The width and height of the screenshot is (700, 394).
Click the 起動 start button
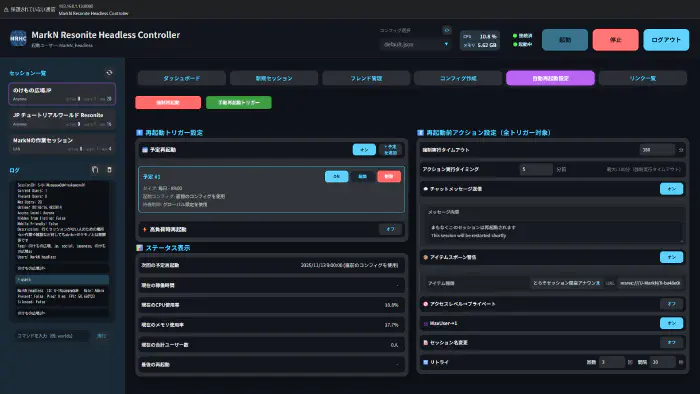click(x=565, y=40)
